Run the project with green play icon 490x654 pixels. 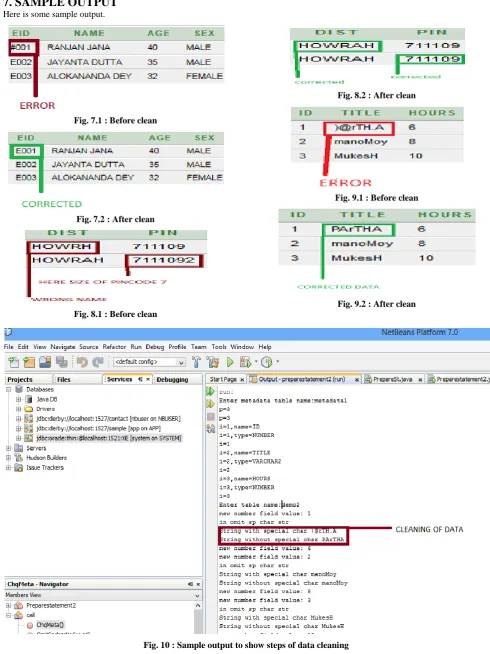point(230,362)
